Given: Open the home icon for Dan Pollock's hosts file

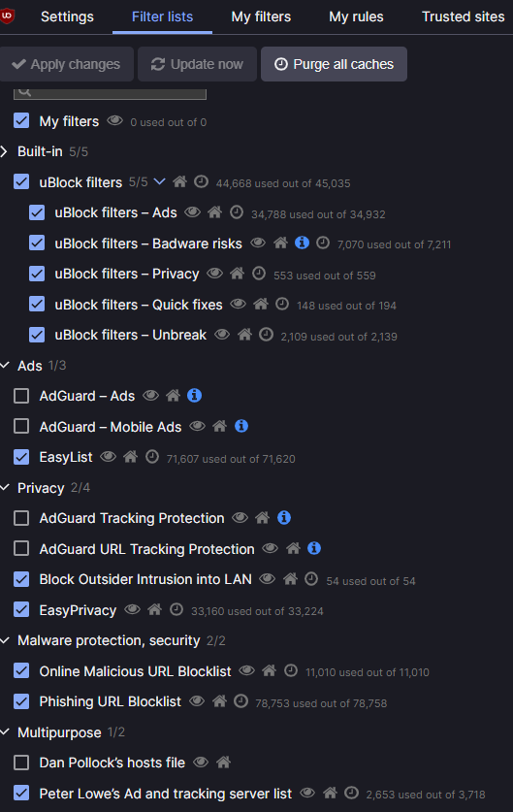Looking at the screenshot, I should [223, 763].
